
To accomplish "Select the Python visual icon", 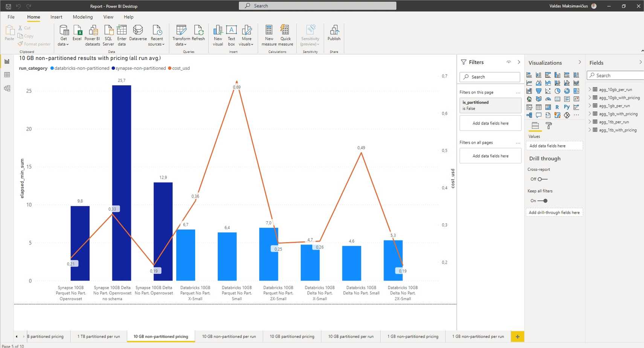I will pos(567,107).
